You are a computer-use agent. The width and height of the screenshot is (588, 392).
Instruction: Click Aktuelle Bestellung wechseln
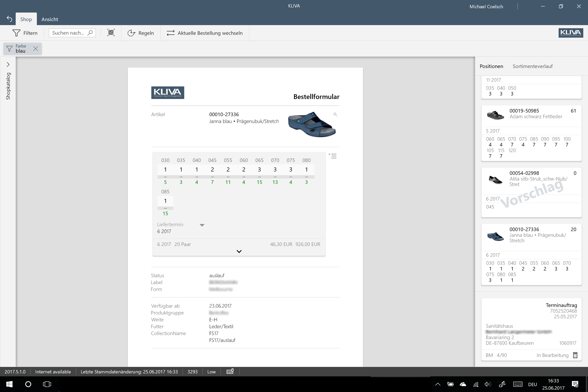pyautogui.click(x=204, y=33)
